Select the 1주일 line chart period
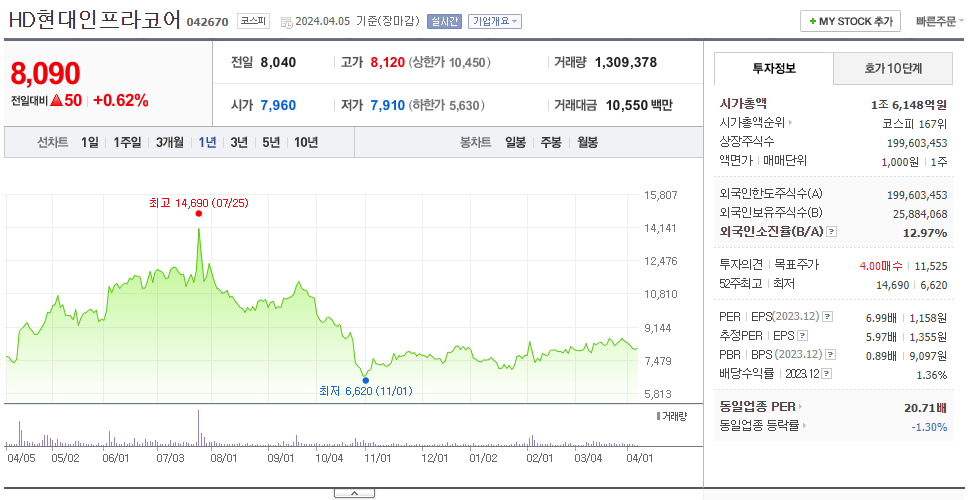This screenshot has width=968, height=500. click(x=127, y=143)
